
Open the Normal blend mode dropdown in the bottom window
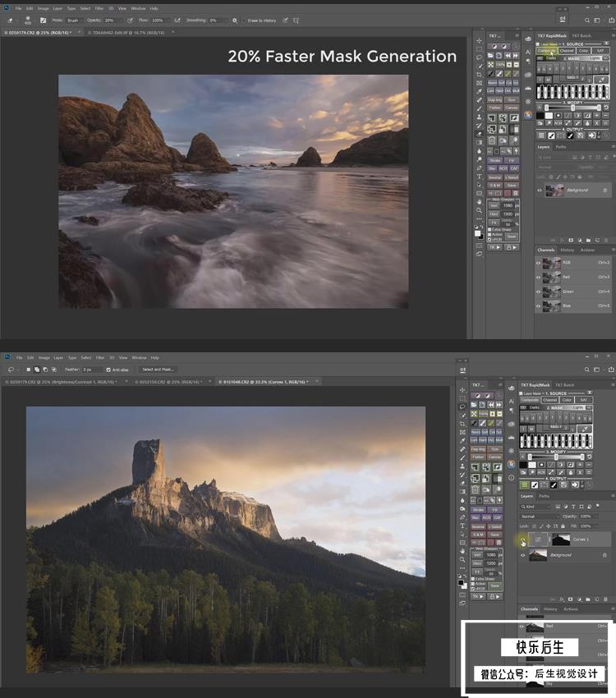tap(539, 517)
